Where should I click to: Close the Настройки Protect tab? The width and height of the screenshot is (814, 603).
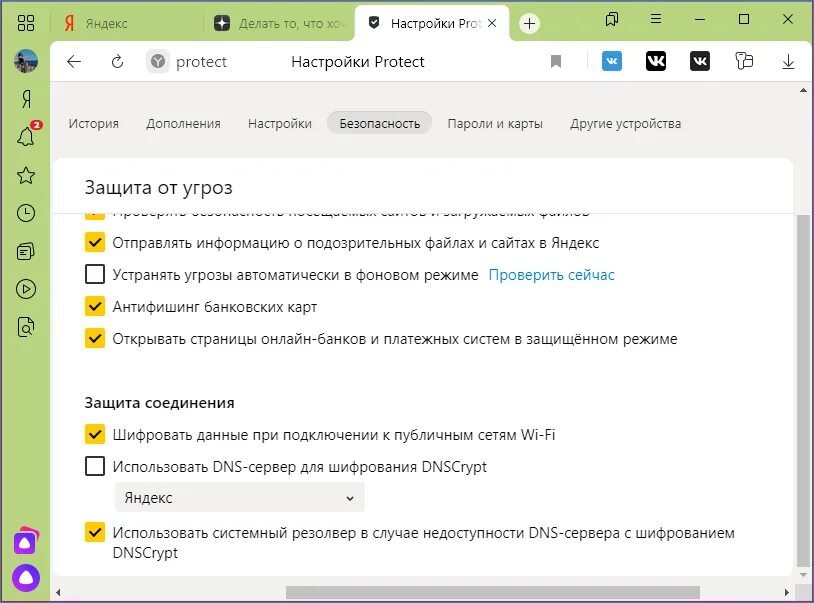click(x=492, y=23)
